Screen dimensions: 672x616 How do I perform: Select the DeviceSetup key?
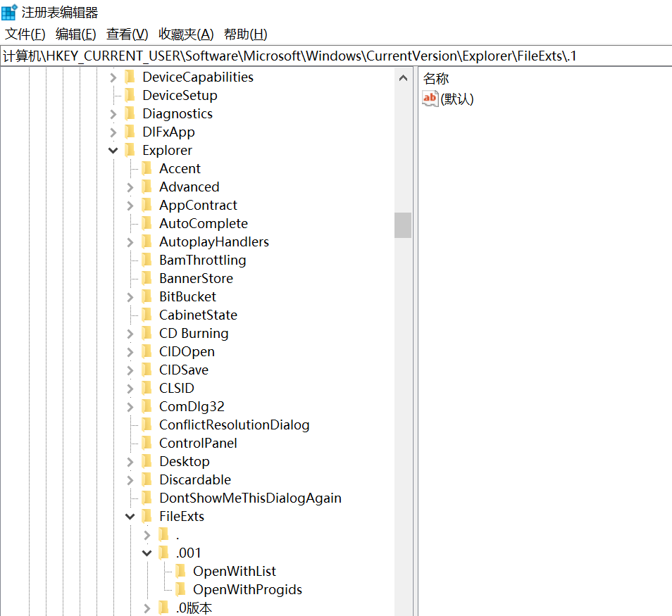[x=180, y=95]
